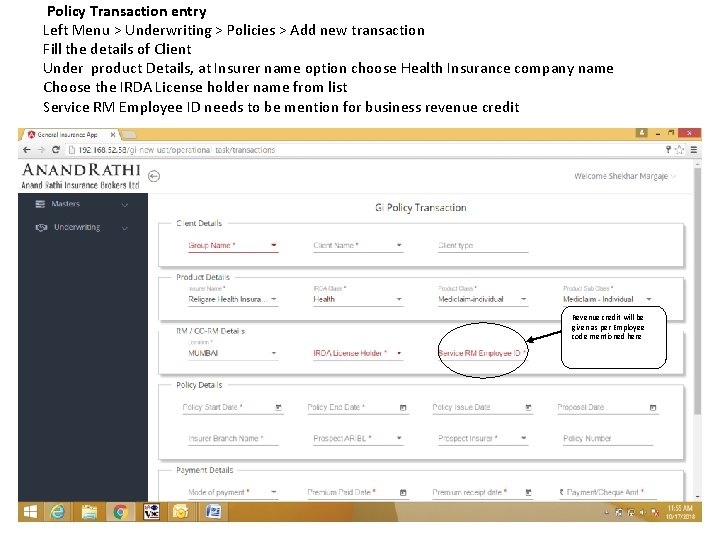The image size is (720, 540).
Task: Click the page vertical scrollbar
Action: pos(698,292)
